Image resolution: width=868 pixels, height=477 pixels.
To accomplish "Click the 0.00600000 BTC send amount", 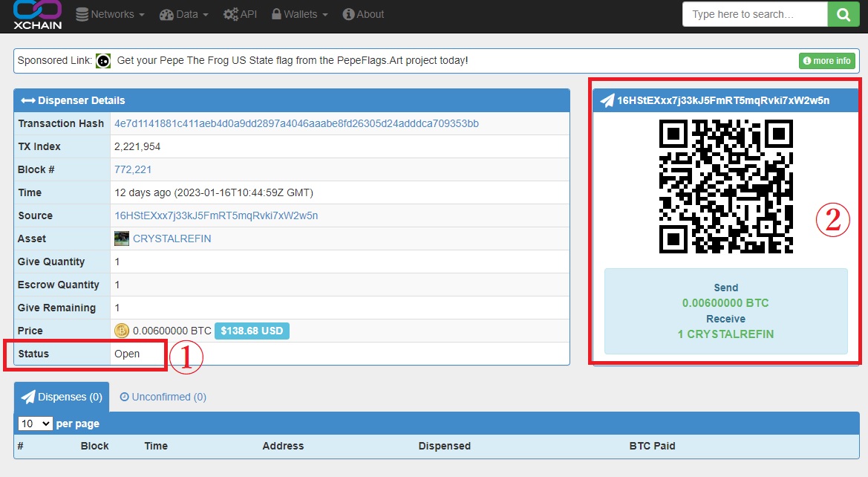I will pyautogui.click(x=725, y=303).
